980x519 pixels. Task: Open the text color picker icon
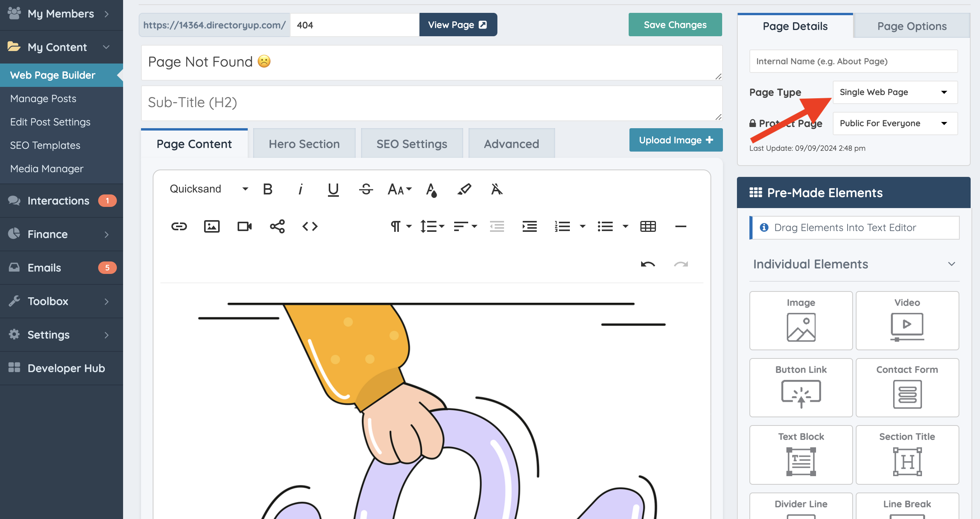pos(431,189)
